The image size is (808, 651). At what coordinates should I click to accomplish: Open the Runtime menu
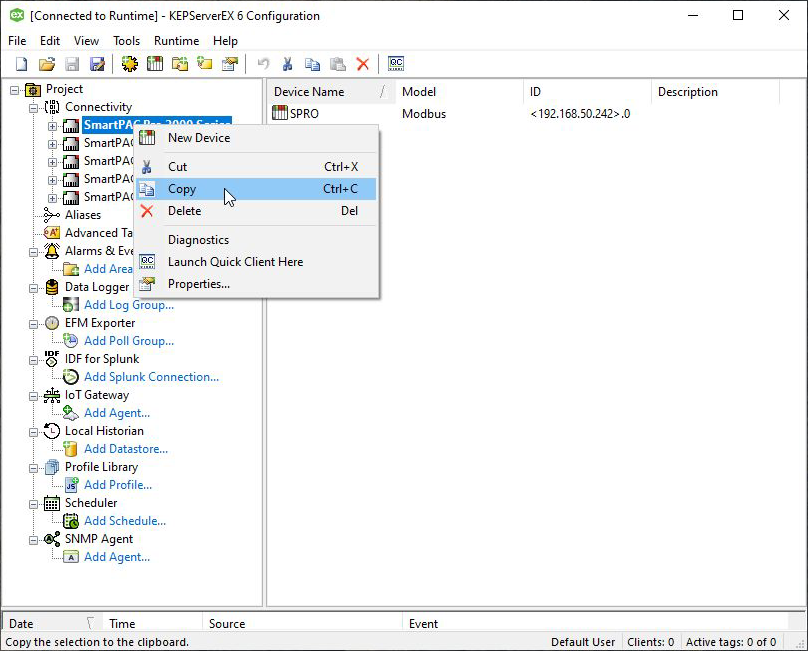(176, 41)
